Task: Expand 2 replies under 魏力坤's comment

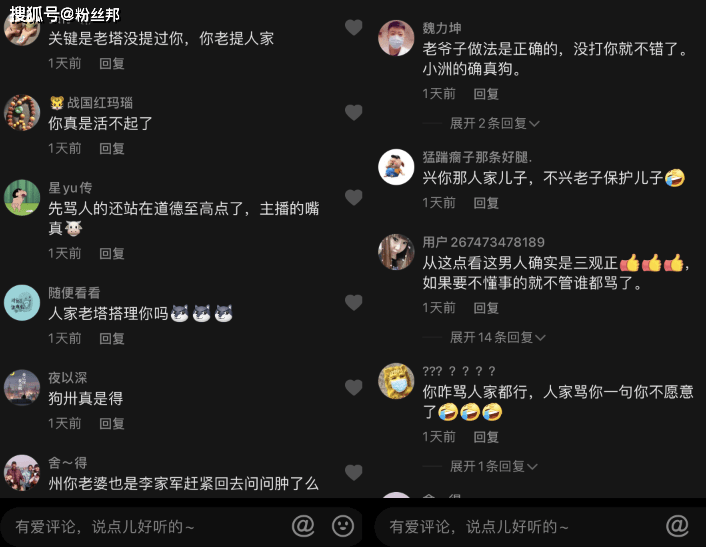Action: tap(494, 123)
